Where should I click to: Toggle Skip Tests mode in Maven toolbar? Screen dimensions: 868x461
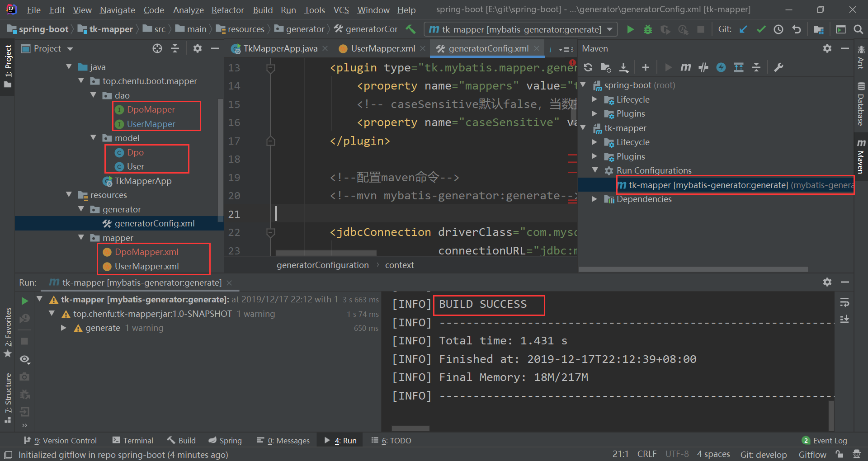pyautogui.click(x=721, y=67)
